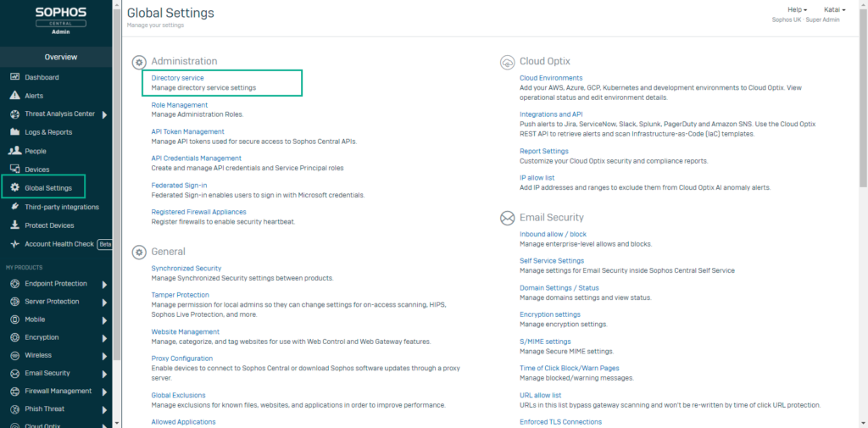Click the Account Health Check icon
Viewport: 868px width, 428px height.
[15, 244]
